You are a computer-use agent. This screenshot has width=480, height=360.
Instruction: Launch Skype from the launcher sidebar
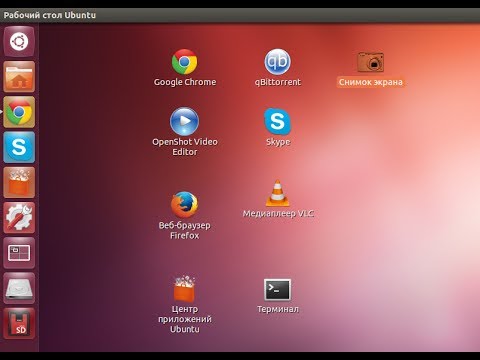[x=19, y=147]
